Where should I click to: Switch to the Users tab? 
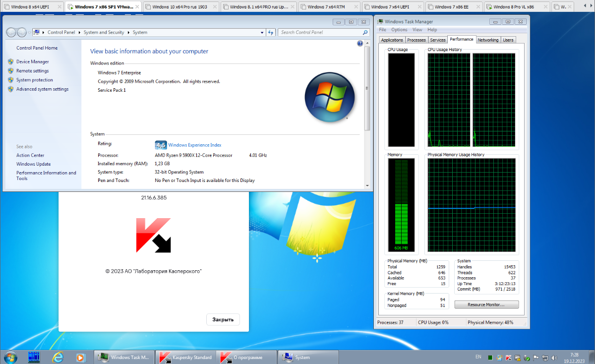point(508,40)
